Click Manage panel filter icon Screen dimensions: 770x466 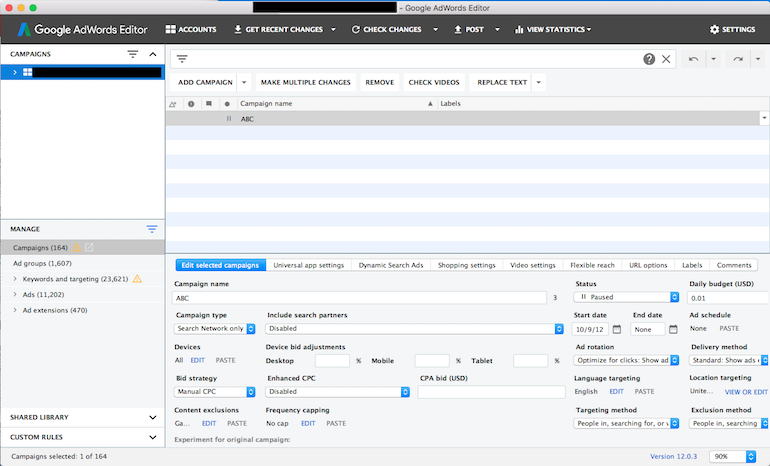click(x=152, y=229)
